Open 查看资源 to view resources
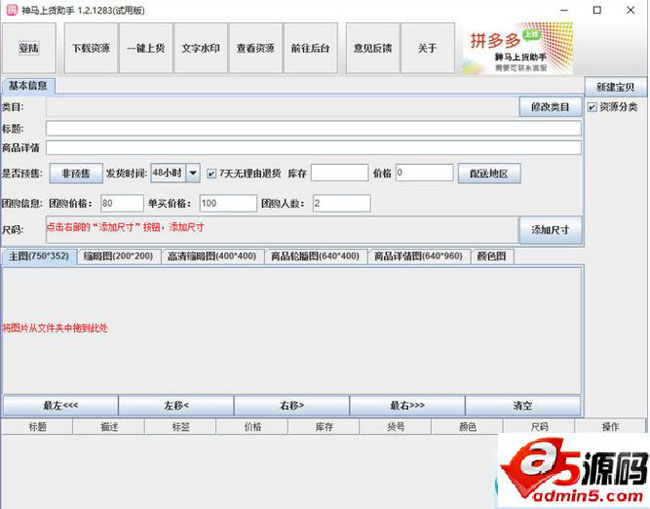Viewport: 650px width, 509px height. pyautogui.click(x=255, y=48)
